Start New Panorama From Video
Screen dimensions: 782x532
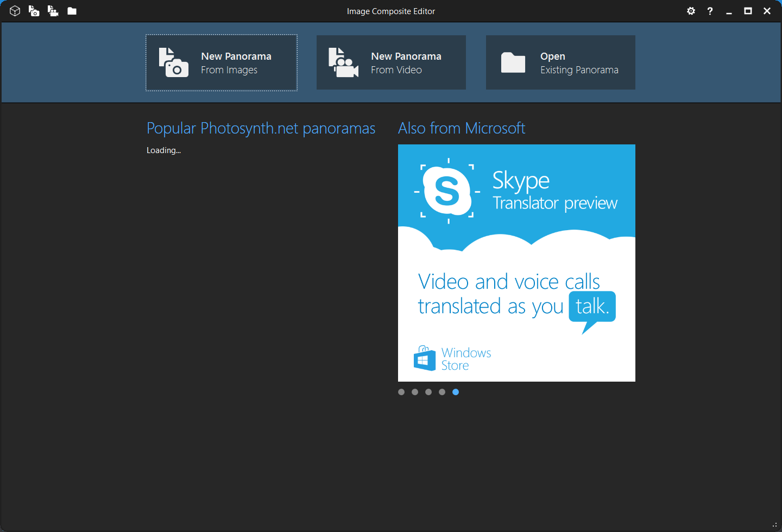point(391,62)
